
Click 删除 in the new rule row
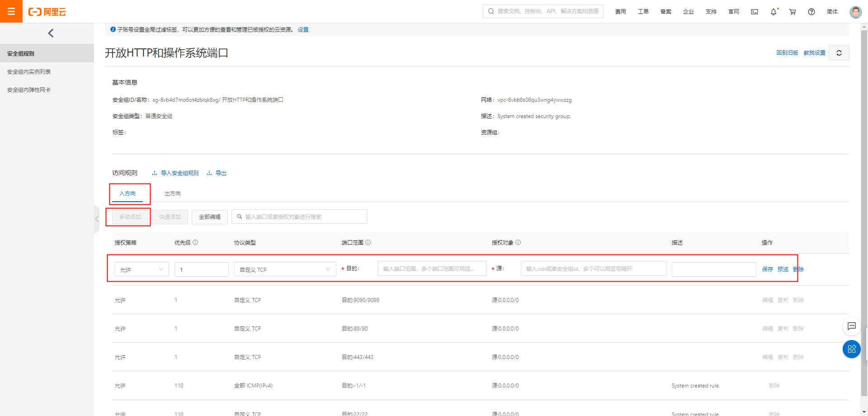pyautogui.click(x=798, y=269)
